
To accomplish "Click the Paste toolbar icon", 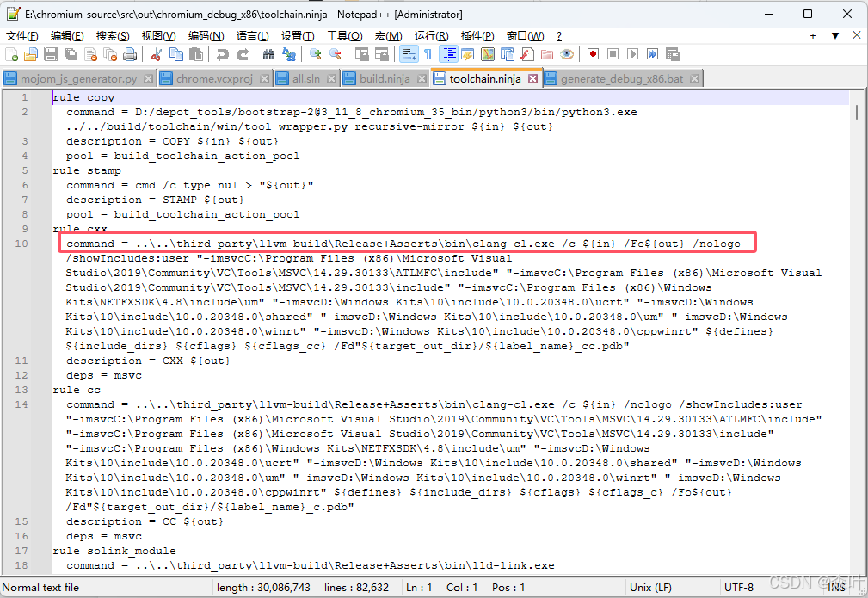I will coord(195,54).
